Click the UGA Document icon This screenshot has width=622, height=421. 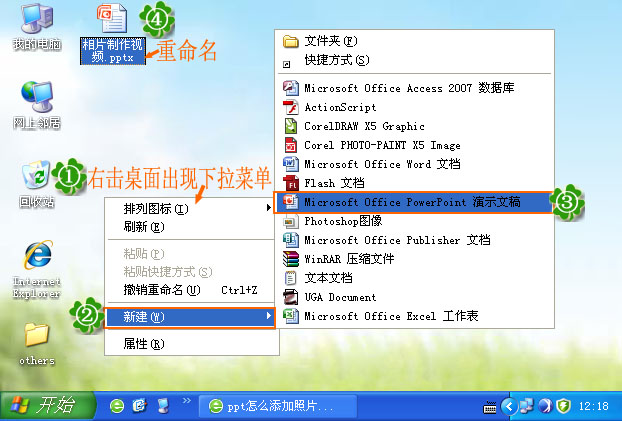290,297
